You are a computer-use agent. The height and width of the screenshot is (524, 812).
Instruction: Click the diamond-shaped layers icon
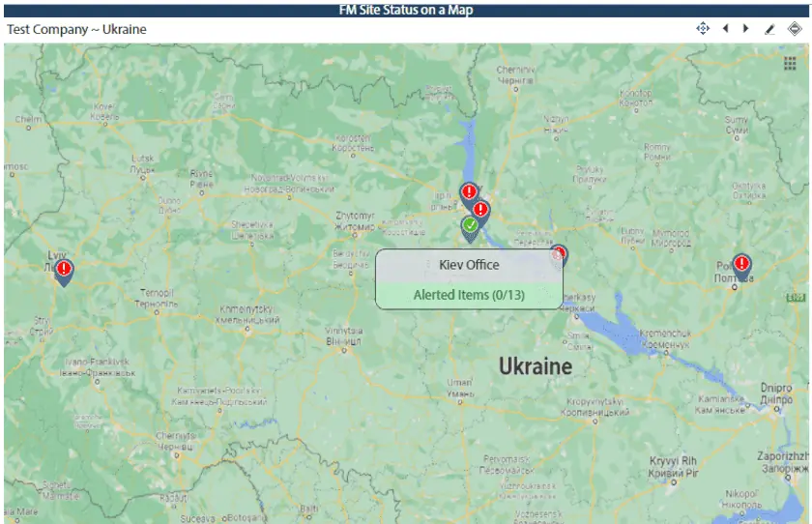(795, 28)
